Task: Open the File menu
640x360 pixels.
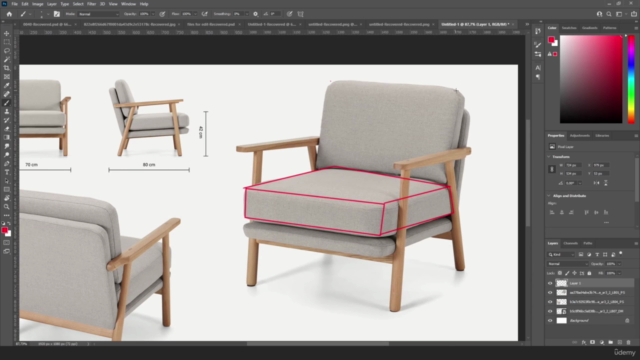Action: click(14, 4)
